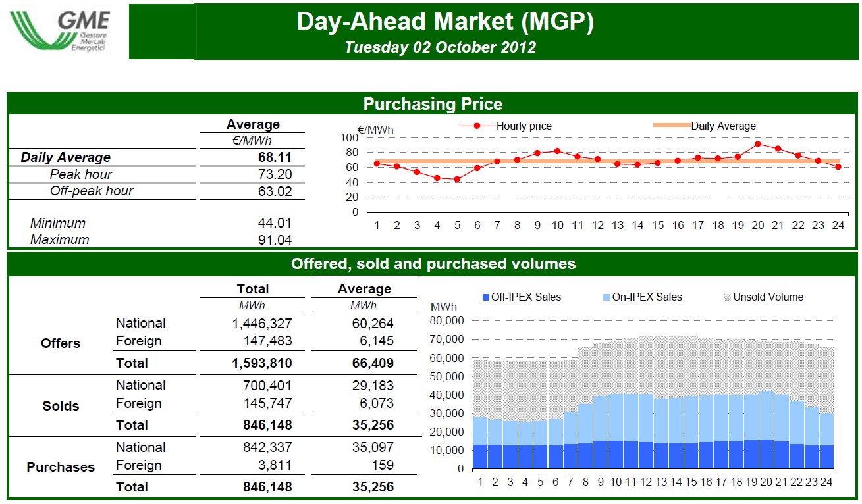Click the Offers average total 66,409
Viewport: 862px width, 504px height.
click(x=373, y=363)
